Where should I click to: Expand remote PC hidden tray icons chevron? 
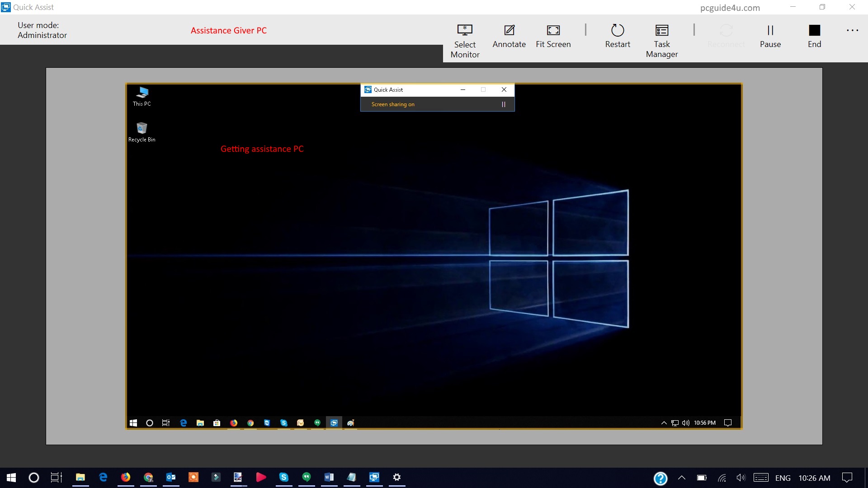[x=664, y=423]
